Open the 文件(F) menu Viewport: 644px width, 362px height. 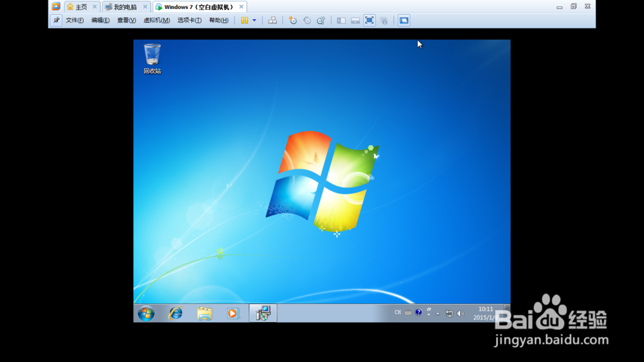coord(75,20)
